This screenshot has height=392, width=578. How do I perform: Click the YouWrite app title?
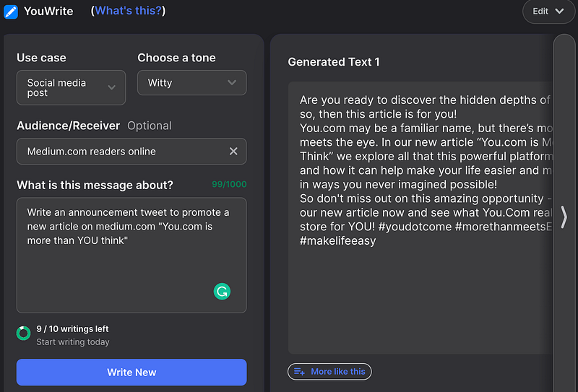48,12
